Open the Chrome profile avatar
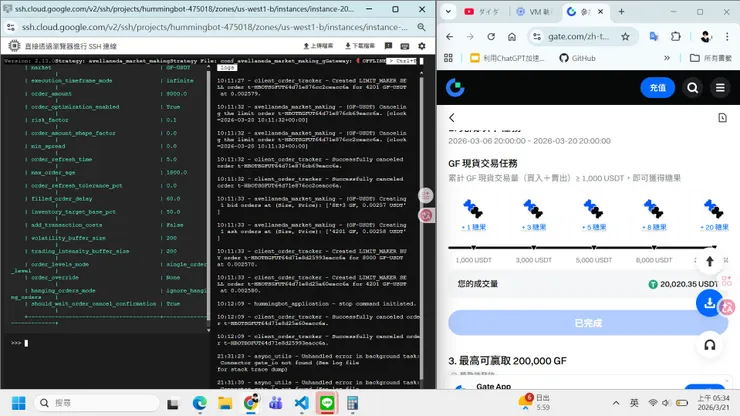Screen dimensions: 740x416 pos(706,36)
